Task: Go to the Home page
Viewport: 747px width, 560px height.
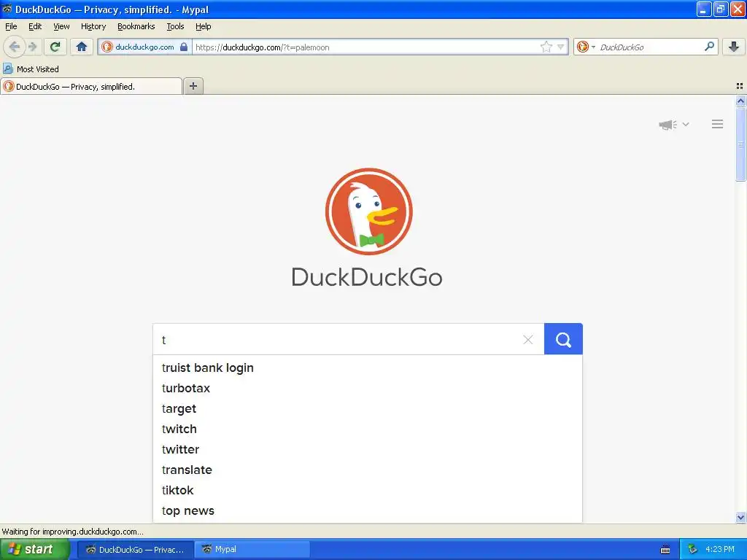Action: pos(82,47)
